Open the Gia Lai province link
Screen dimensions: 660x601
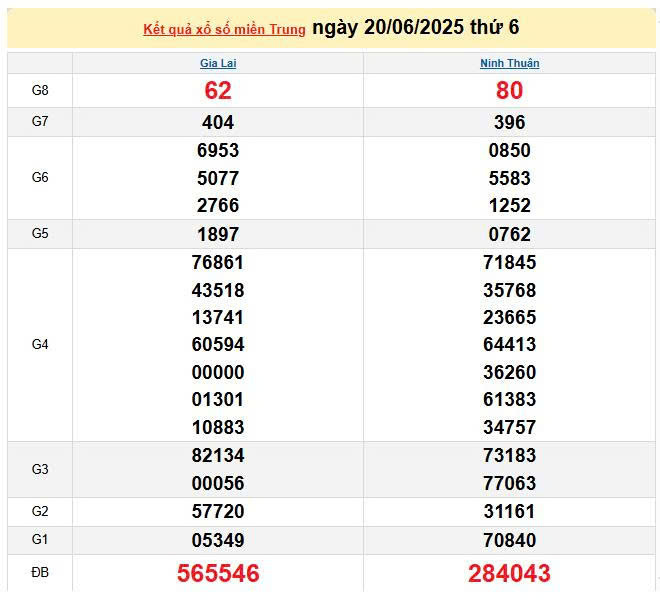coord(218,63)
